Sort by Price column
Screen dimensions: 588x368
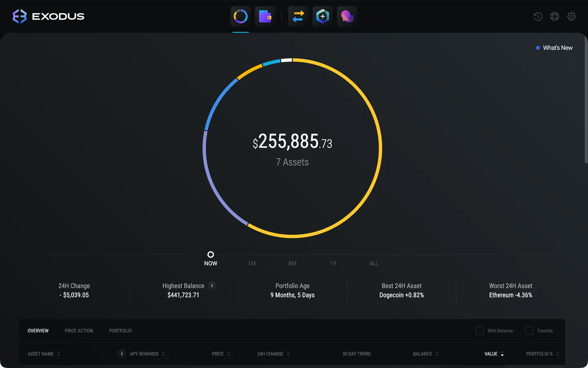[221, 354]
